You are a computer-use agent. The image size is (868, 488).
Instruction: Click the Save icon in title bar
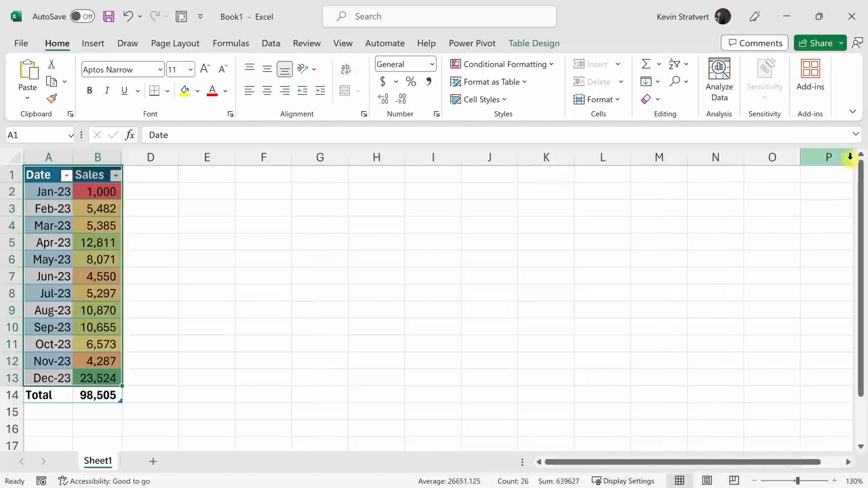click(108, 16)
